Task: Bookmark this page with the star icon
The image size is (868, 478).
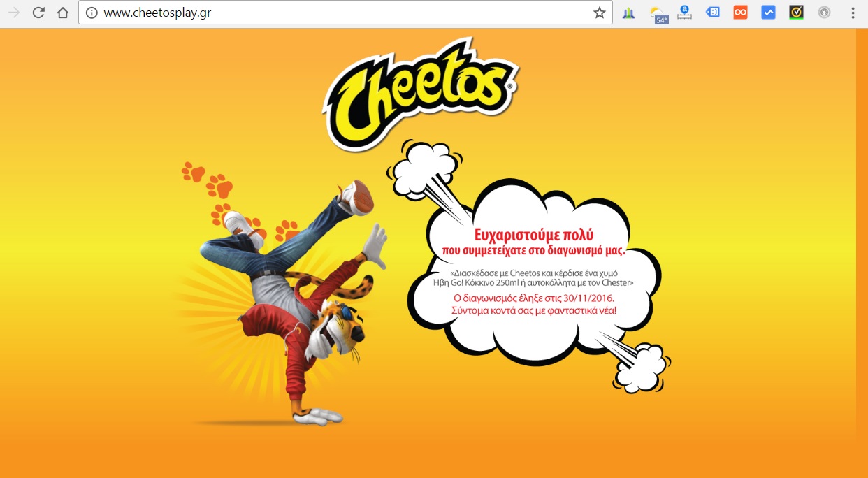Action: (x=600, y=13)
